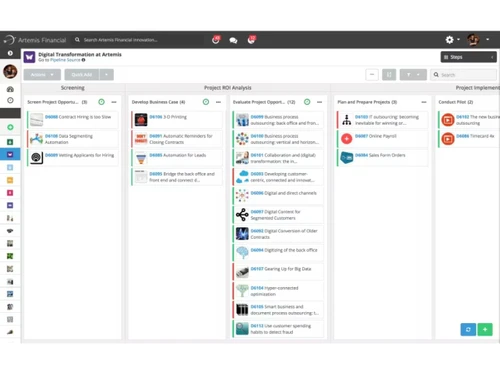The height and width of the screenshot is (375, 500).
Task: Click the collapse minus view button
Action: [372, 75]
